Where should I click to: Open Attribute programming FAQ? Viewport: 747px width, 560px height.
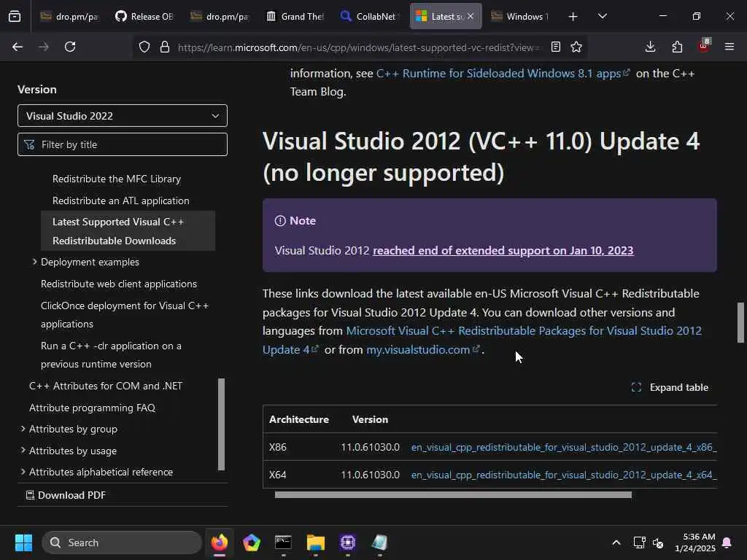click(x=93, y=408)
